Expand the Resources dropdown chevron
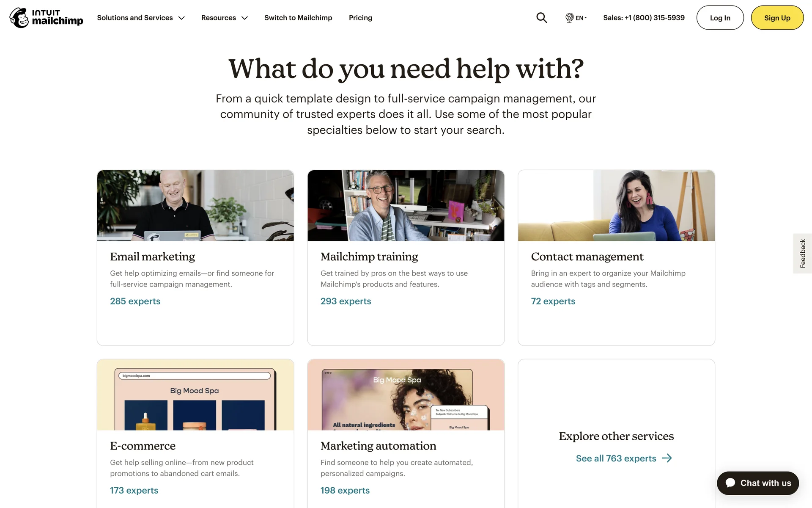This screenshot has width=812, height=508. pyautogui.click(x=244, y=18)
